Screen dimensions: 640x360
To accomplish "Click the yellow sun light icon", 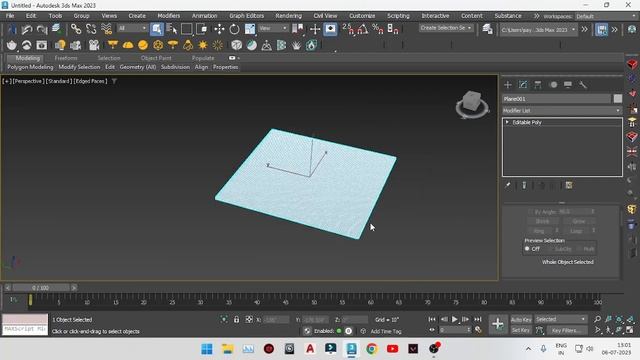I will click(x=202, y=45).
